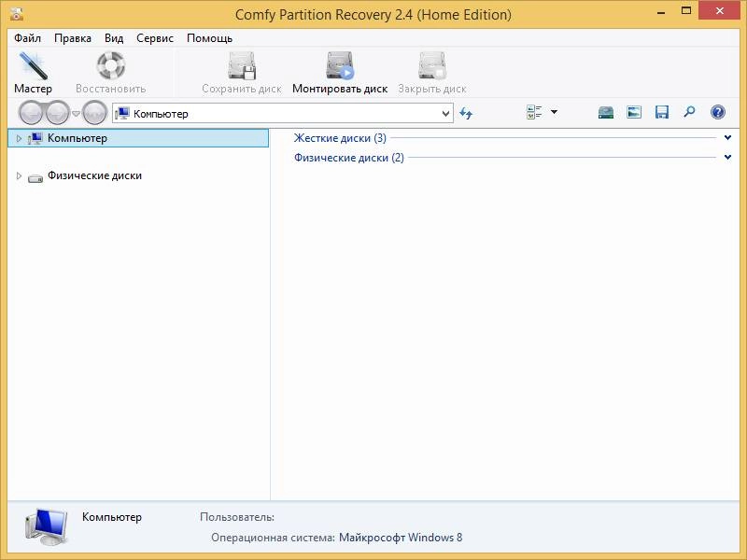This screenshot has height=560, width=747.
Task: Open the Правка menu
Action: pos(73,38)
